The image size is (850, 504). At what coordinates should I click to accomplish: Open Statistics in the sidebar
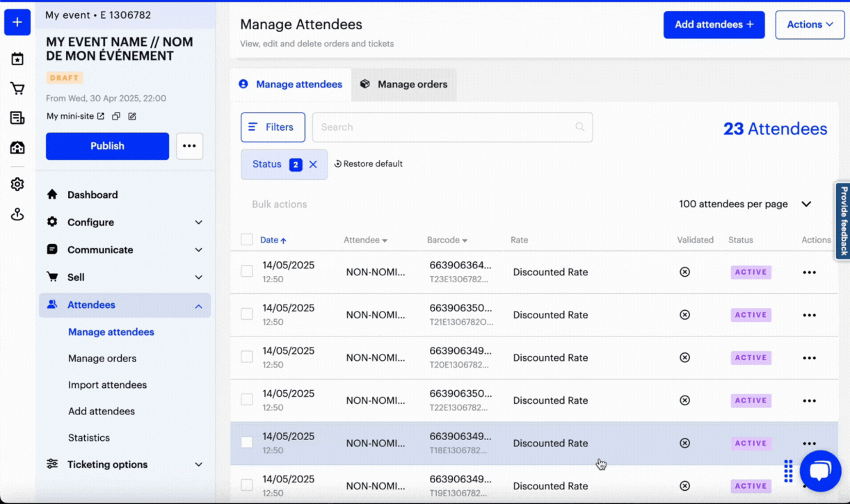pyautogui.click(x=89, y=438)
